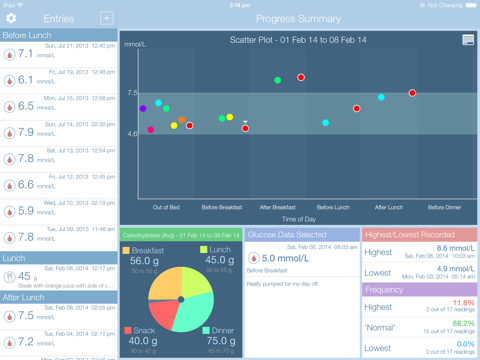Tap the Breakfast 56.0 g legend

click(144, 260)
